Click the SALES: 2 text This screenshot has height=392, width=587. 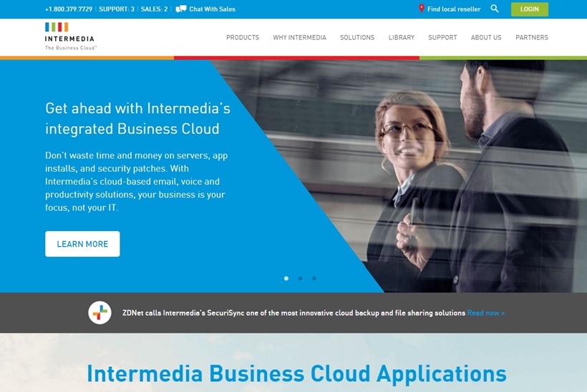pyautogui.click(x=154, y=9)
